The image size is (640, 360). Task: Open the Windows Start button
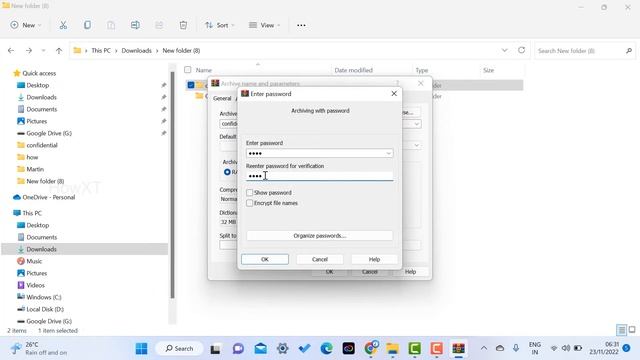(141, 349)
